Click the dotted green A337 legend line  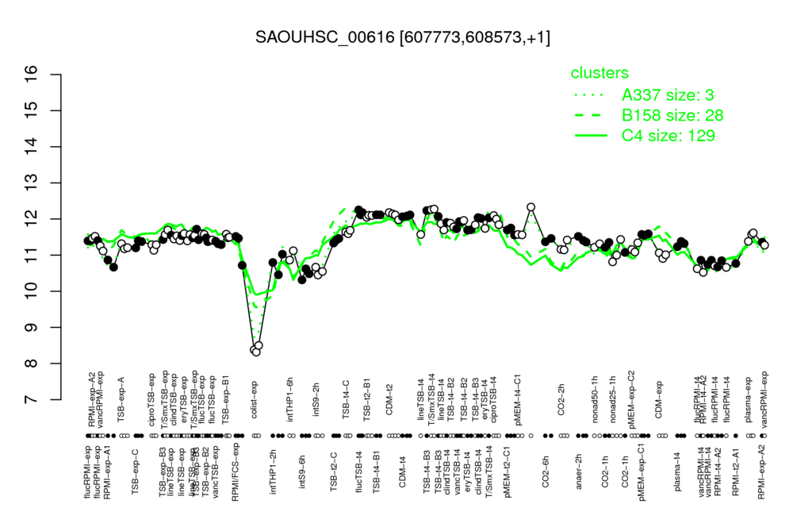click(x=591, y=95)
